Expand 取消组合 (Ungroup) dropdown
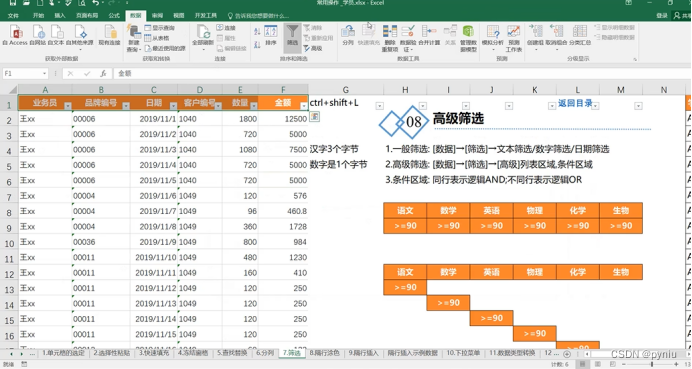This screenshot has width=692, height=369. 557,49
